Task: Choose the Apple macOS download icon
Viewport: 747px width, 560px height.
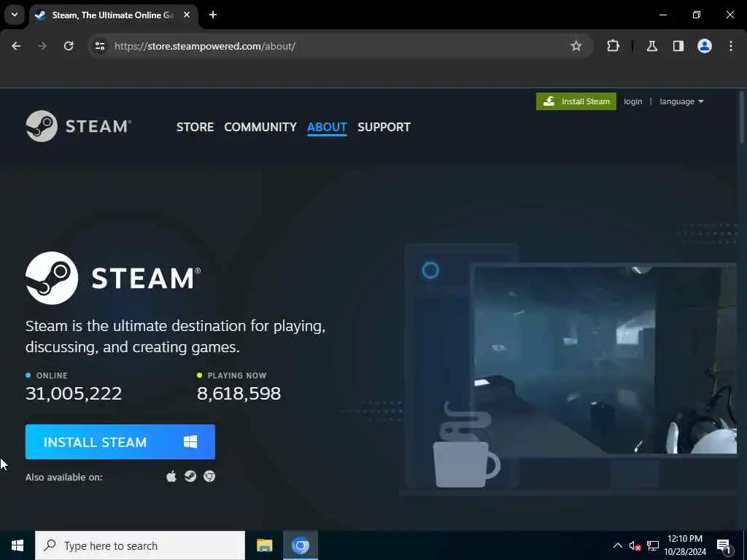Action: pos(171,476)
